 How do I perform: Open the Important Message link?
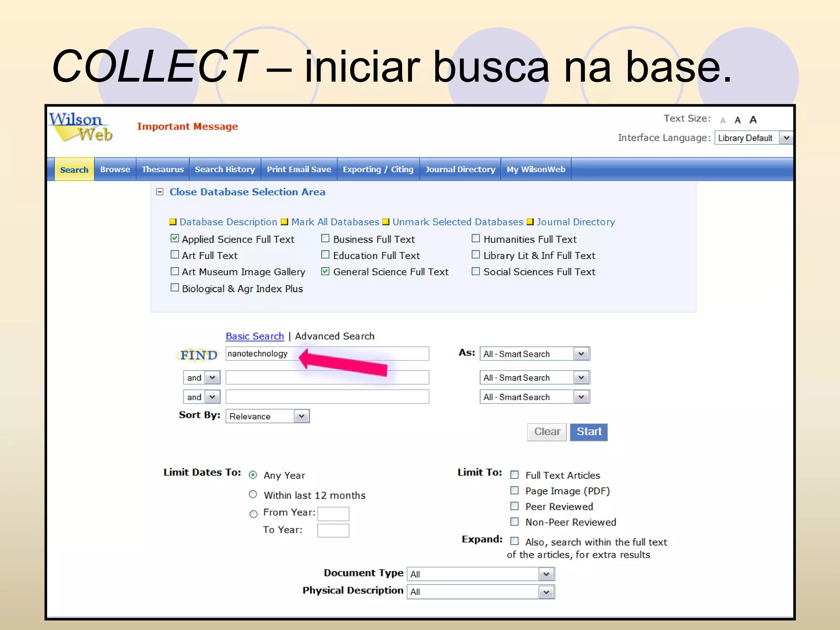tap(187, 126)
